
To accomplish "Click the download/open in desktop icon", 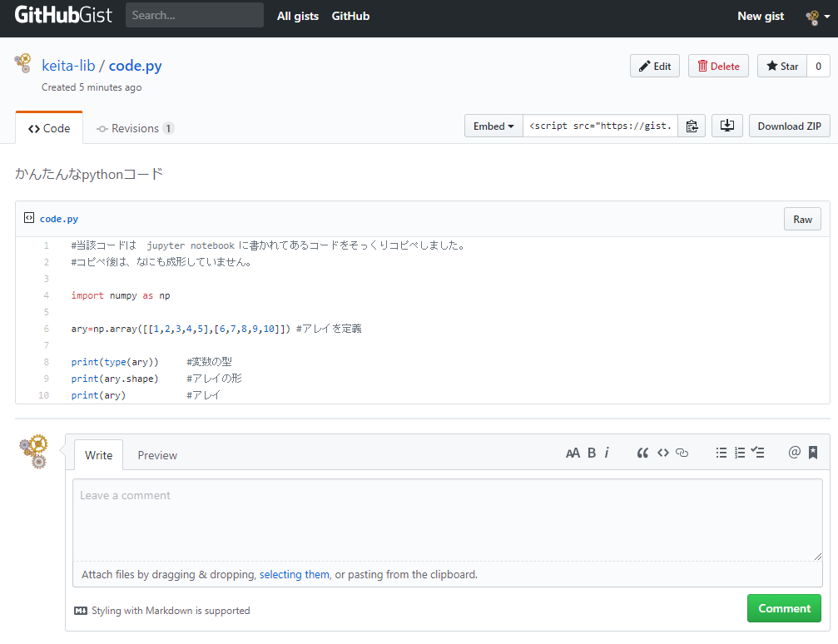I will 726,126.
